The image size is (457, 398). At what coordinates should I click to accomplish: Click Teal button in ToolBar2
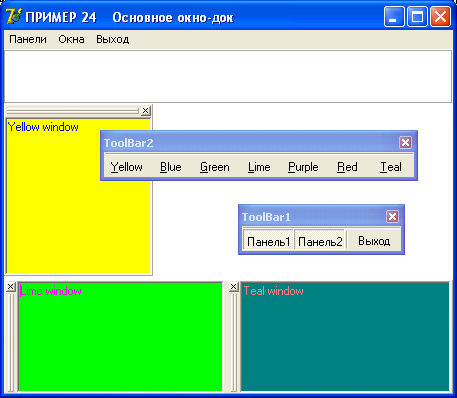[x=391, y=167]
